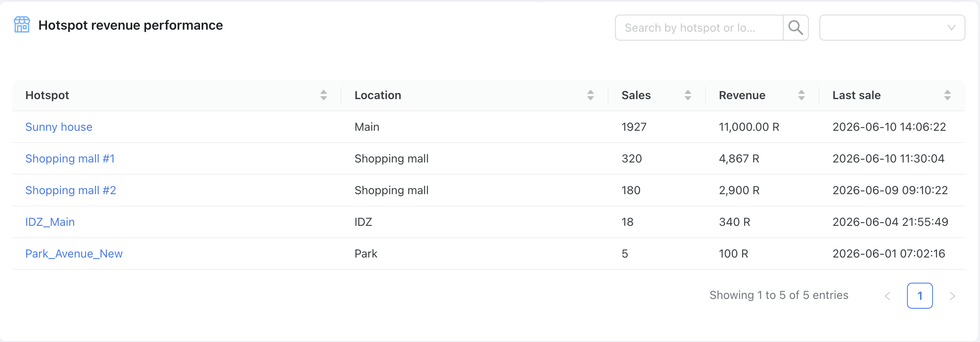Viewport: 980px width, 342px height.
Task: Click the magnifying glass search icon
Action: click(x=795, y=28)
